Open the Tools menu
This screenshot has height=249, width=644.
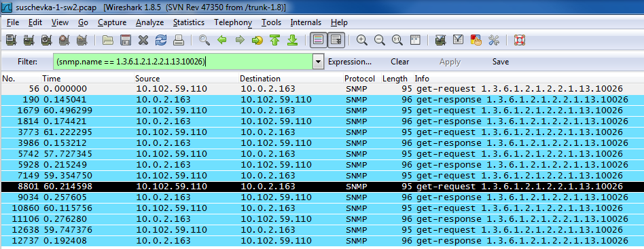(272, 22)
